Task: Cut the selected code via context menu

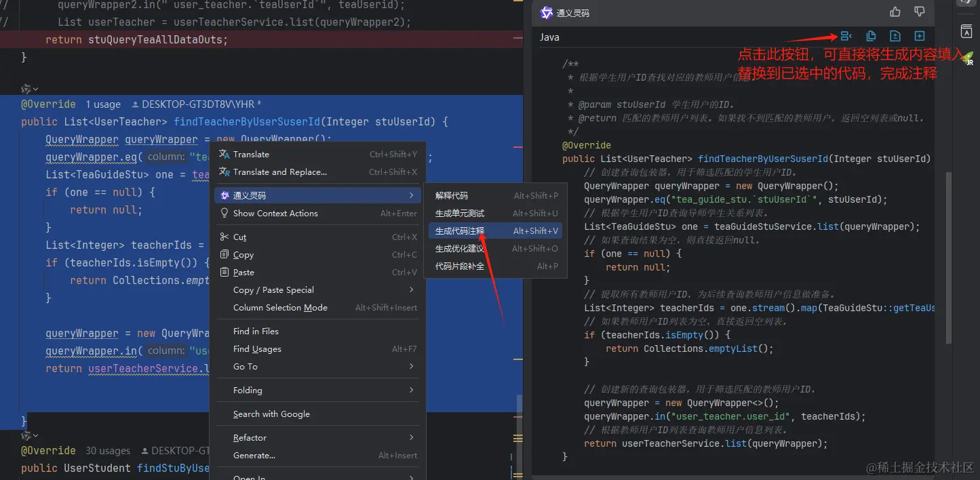Action: click(x=317, y=237)
